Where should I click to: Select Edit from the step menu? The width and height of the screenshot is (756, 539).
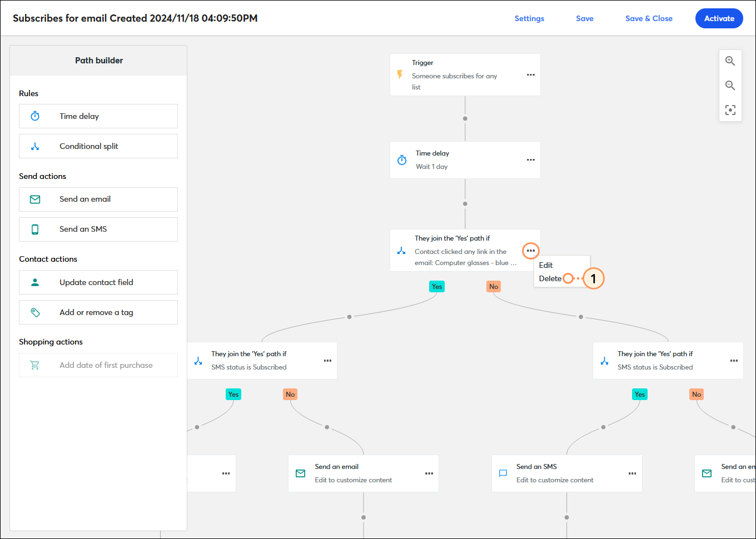(x=546, y=265)
